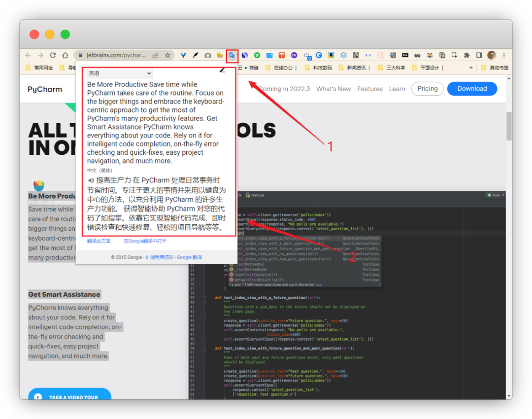Open the user profile avatar
The image size is (532, 419).
coord(491,55)
